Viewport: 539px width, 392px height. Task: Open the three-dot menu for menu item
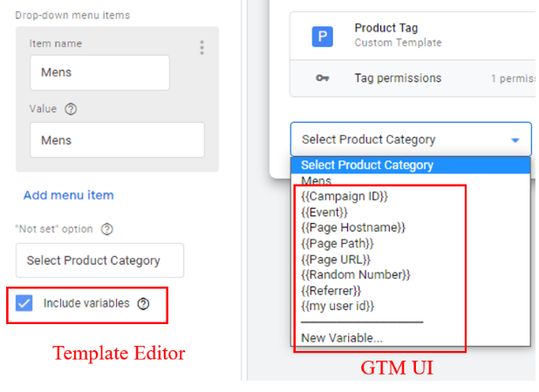(x=201, y=47)
